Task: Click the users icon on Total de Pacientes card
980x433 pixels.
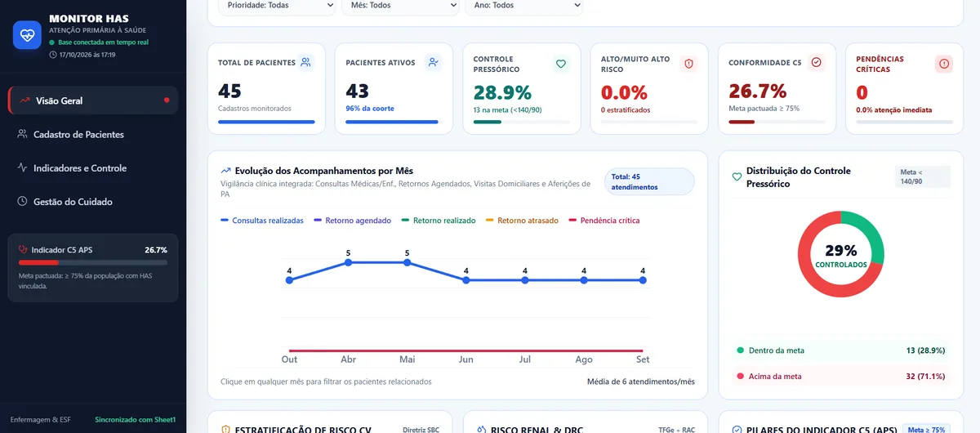Action: coord(305,62)
